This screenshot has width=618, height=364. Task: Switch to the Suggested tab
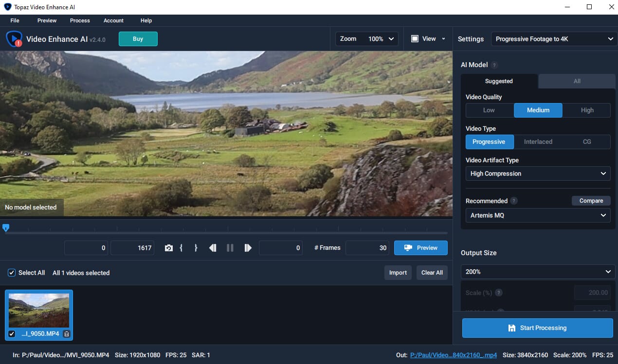click(499, 81)
